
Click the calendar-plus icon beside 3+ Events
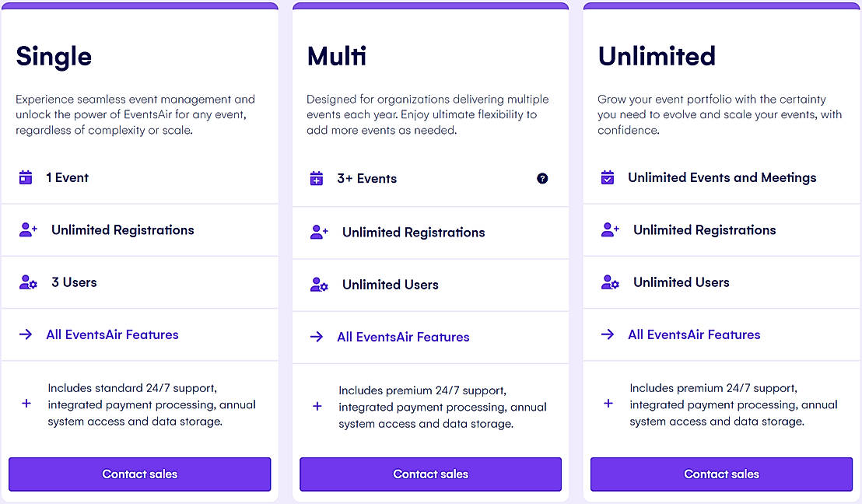coord(317,179)
